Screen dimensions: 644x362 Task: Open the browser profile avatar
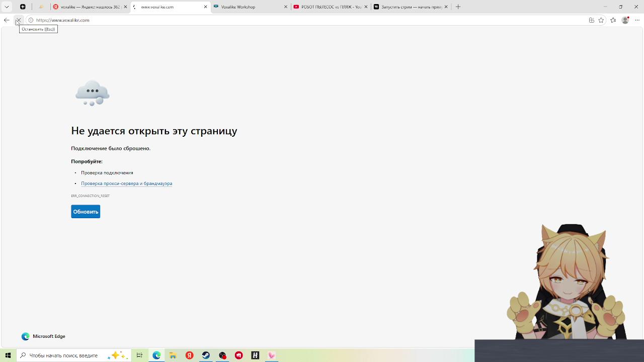(x=625, y=20)
